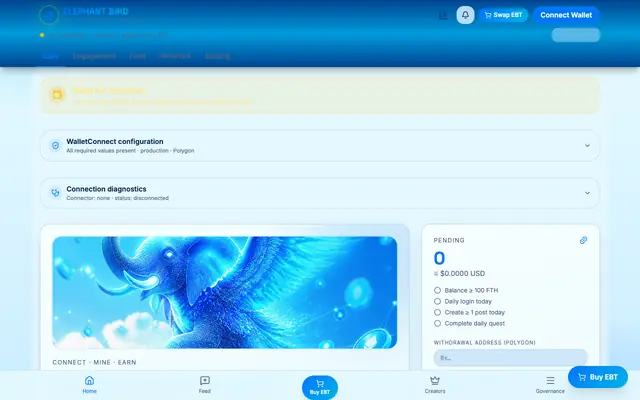Click the large pending amount "0"

[439, 258]
